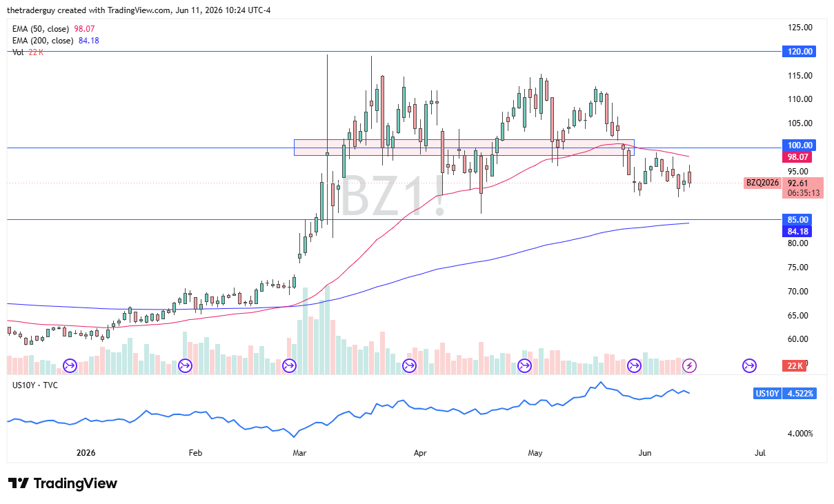
Task: Click the rollover icon nearest the 2026 label
Action: coord(70,365)
